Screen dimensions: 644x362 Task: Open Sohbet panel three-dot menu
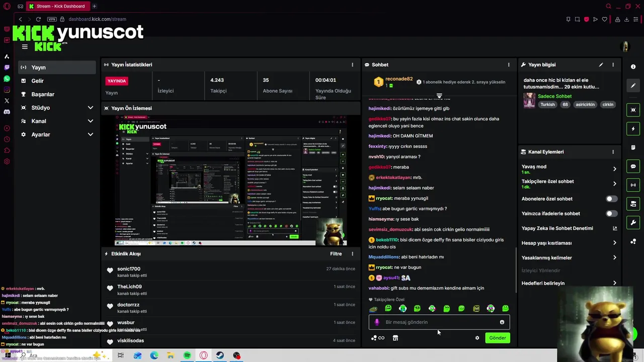click(x=509, y=65)
